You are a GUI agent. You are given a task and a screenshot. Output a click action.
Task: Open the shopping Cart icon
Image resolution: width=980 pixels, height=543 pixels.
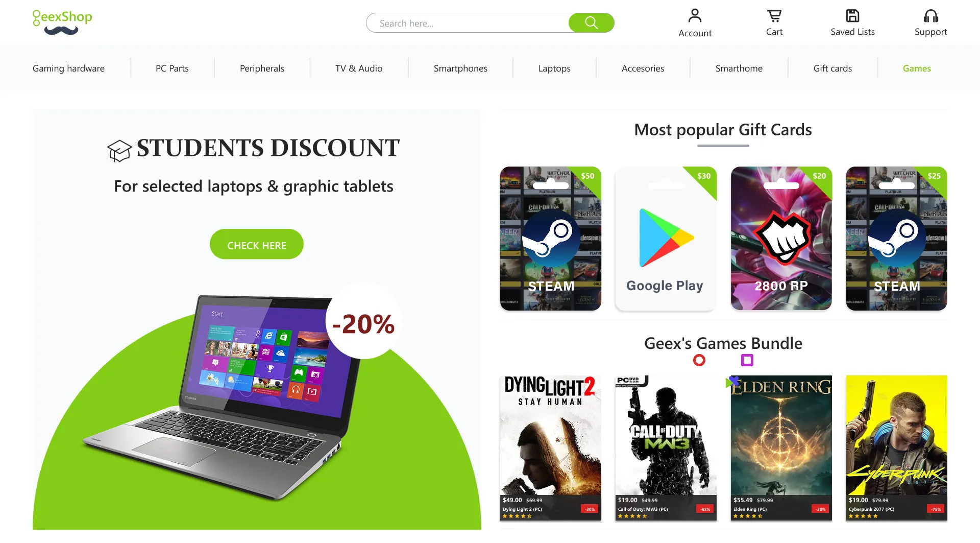(774, 16)
